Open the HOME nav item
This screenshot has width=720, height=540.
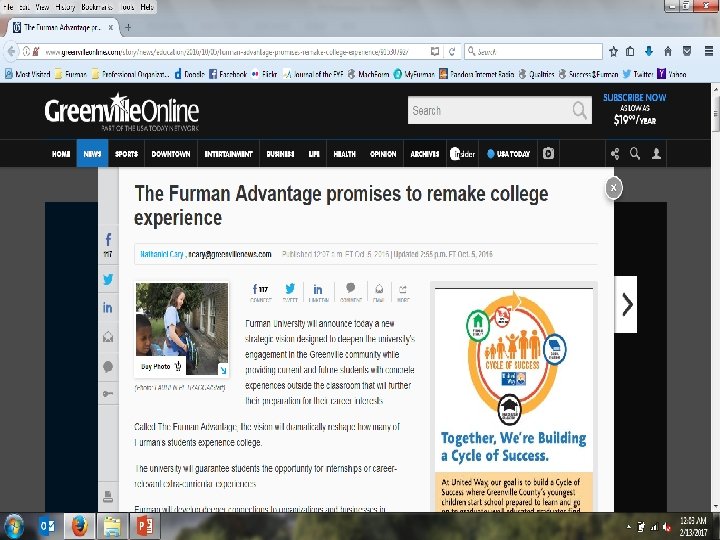[61, 154]
